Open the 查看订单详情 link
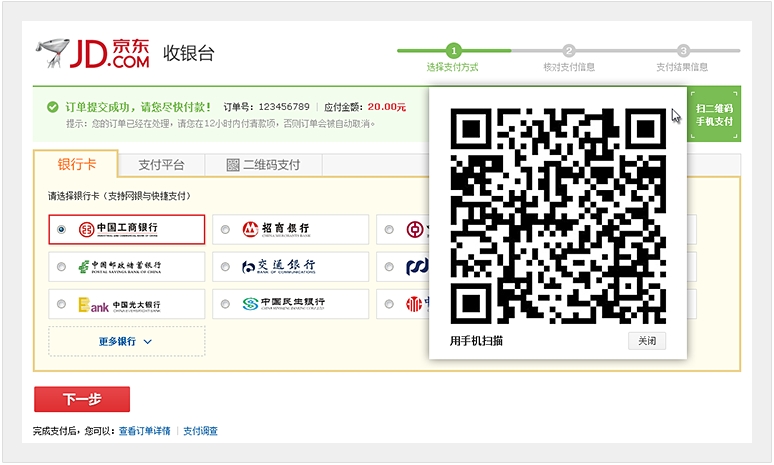774x465 pixels. (x=144, y=431)
